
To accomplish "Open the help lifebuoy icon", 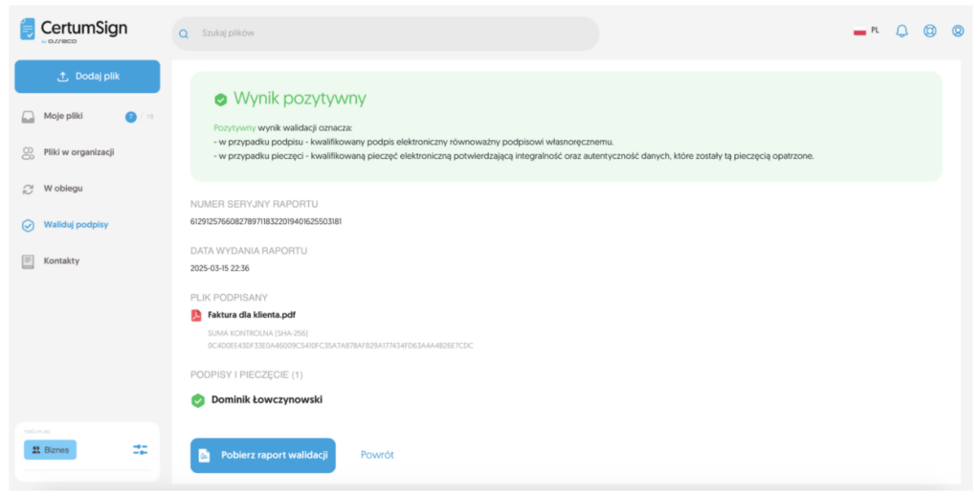I will coord(929,31).
